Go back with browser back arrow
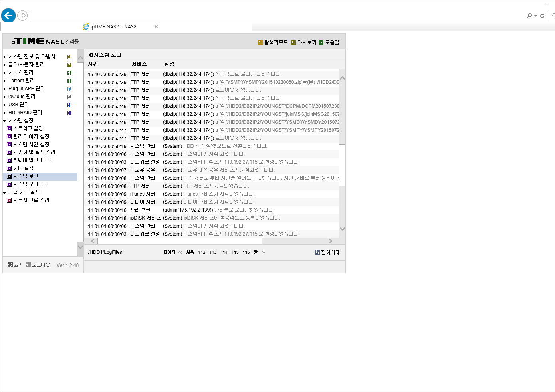Image resolution: width=555 pixels, height=392 pixels. click(8, 16)
